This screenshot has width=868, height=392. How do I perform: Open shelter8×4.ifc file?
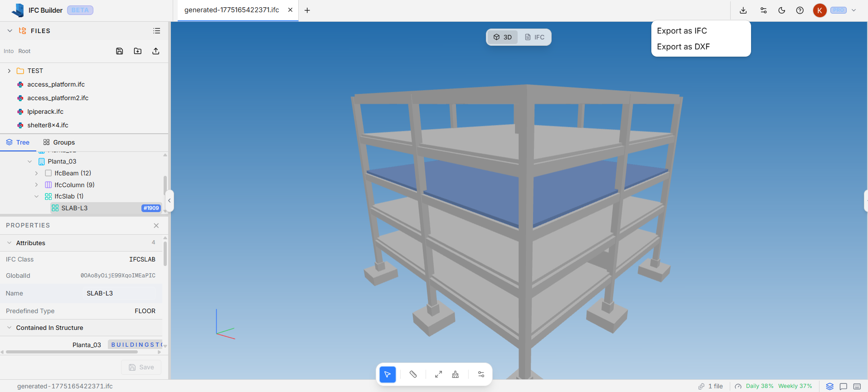(48, 125)
